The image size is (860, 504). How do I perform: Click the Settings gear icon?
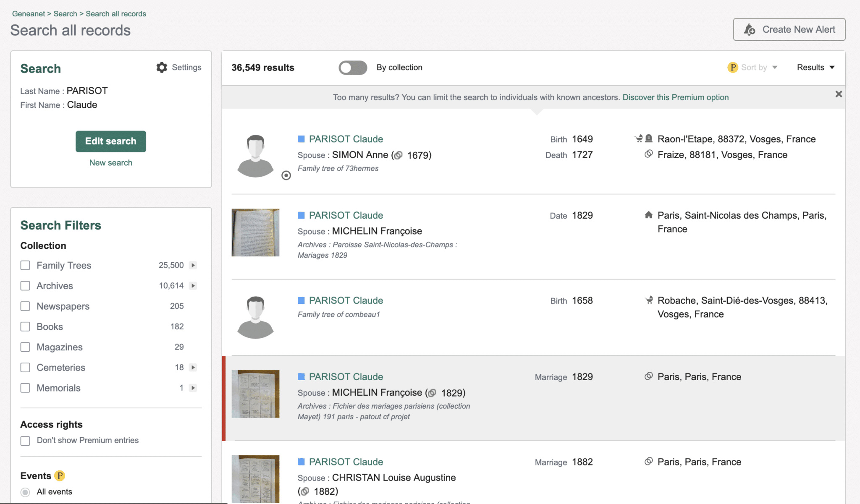pyautogui.click(x=162, y=68)
